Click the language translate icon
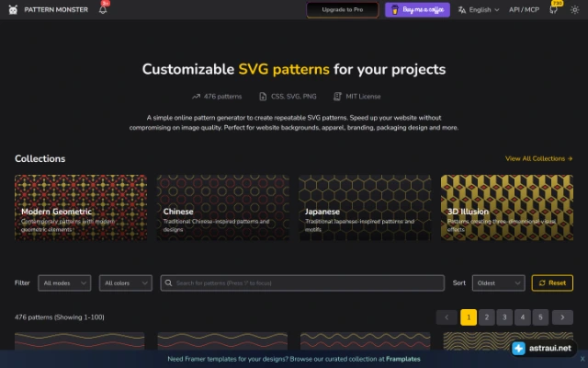This screenshot has height=368, width=588. click(462, 10)
